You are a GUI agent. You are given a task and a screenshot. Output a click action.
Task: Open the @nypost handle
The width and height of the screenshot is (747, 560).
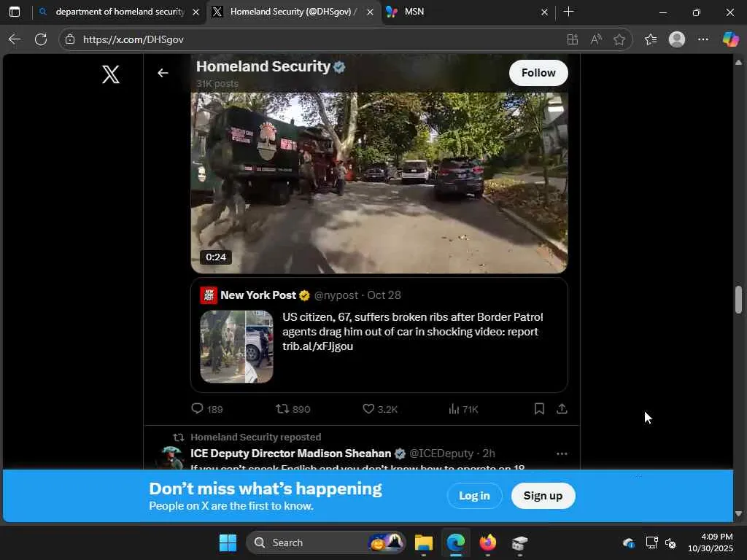336,295
